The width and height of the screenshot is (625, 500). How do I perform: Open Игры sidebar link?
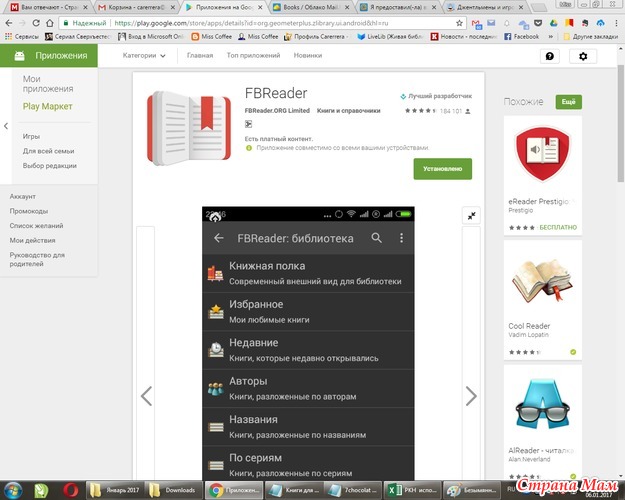pyautogui.click(x=31, y=136)
